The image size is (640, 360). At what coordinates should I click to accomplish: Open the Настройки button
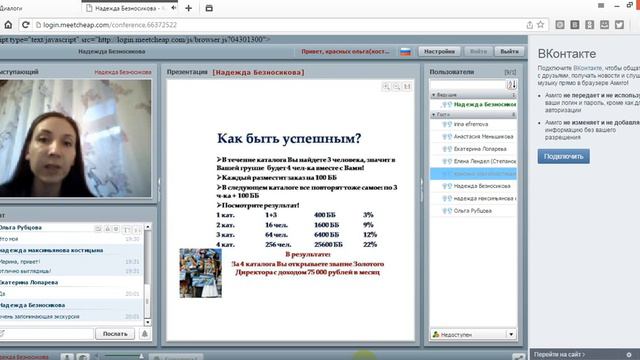(x=439, y=51)
